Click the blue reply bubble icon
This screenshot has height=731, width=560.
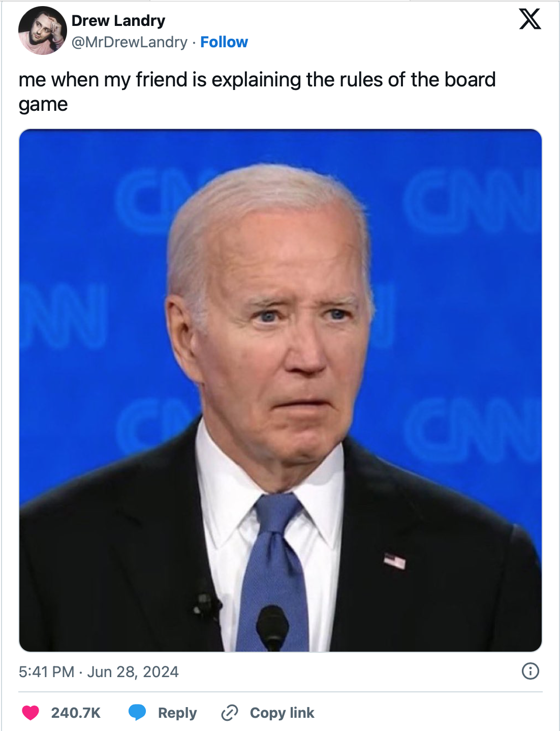pyautogui.click(x=137, y=713)
